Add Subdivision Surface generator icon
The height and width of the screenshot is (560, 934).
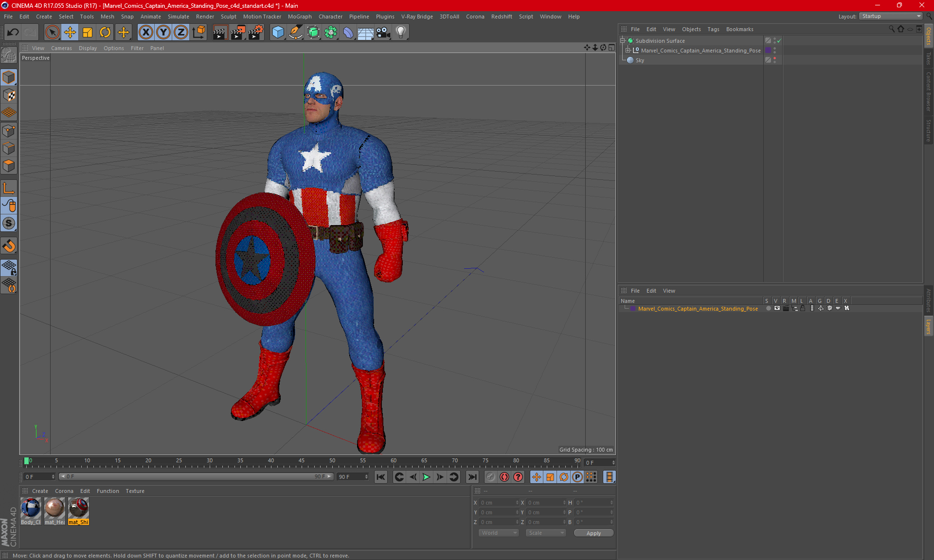click(313, 33)
